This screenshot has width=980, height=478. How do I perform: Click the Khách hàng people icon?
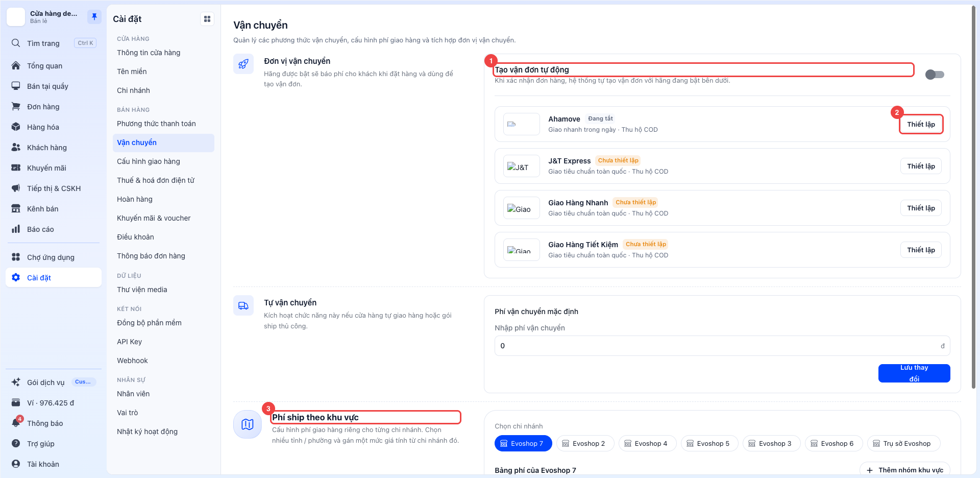pyautogui.click(x=16, y=148)
